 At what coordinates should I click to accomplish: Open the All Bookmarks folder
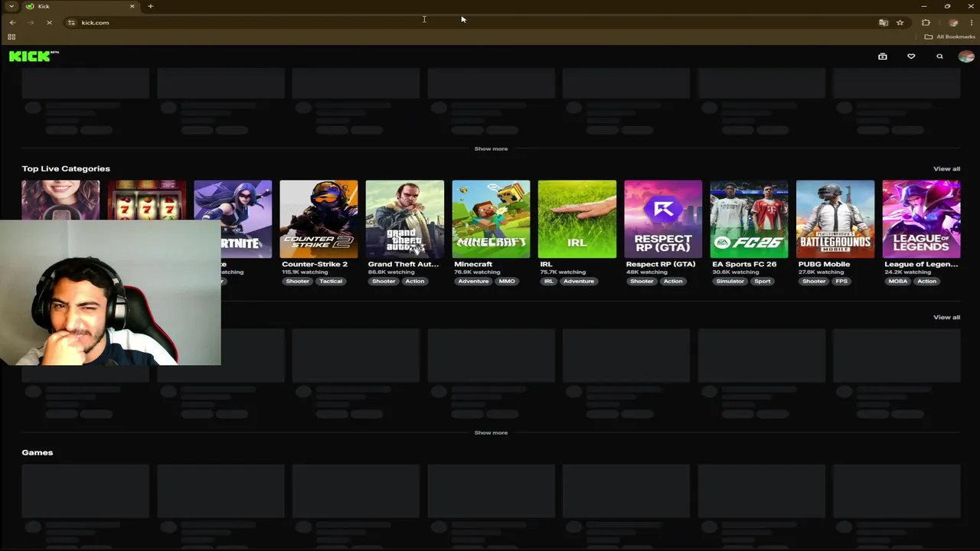pos(949,37)
